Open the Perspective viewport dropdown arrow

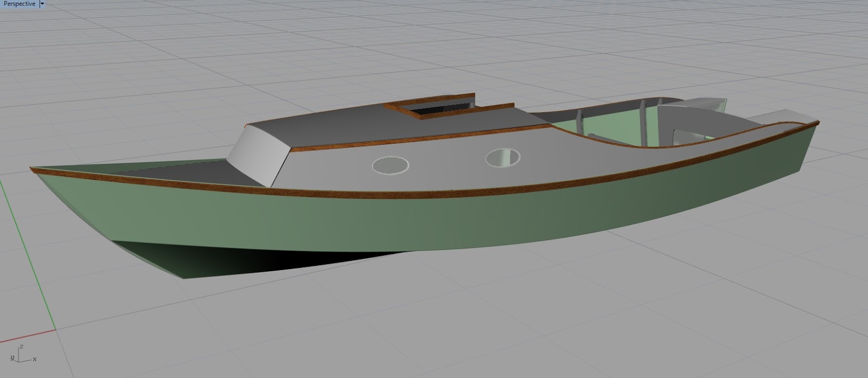click(43, 4)
